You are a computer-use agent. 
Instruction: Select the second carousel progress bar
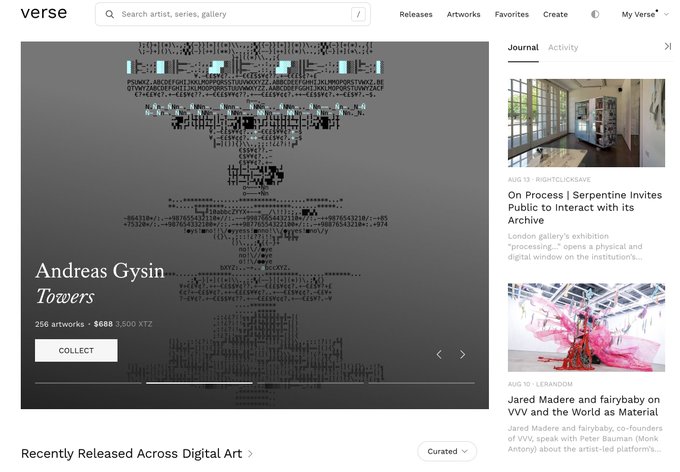point(199,383)
